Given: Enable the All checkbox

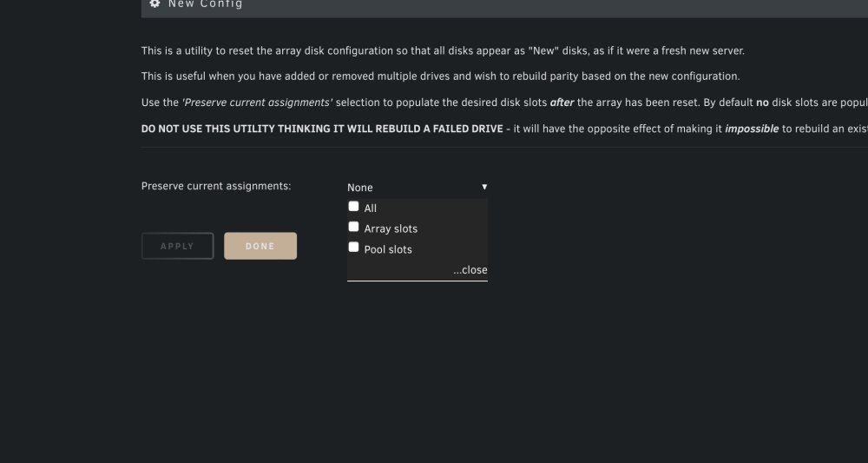Looking at the screenshot, I should (x=354, y=207).
